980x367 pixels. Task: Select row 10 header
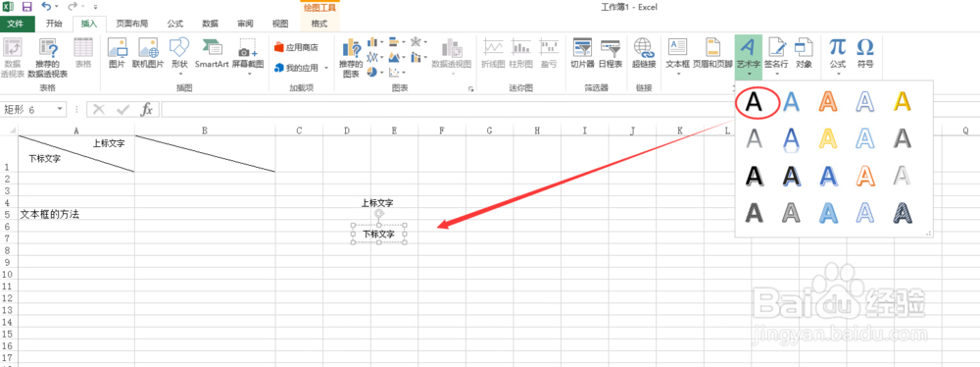8,275
